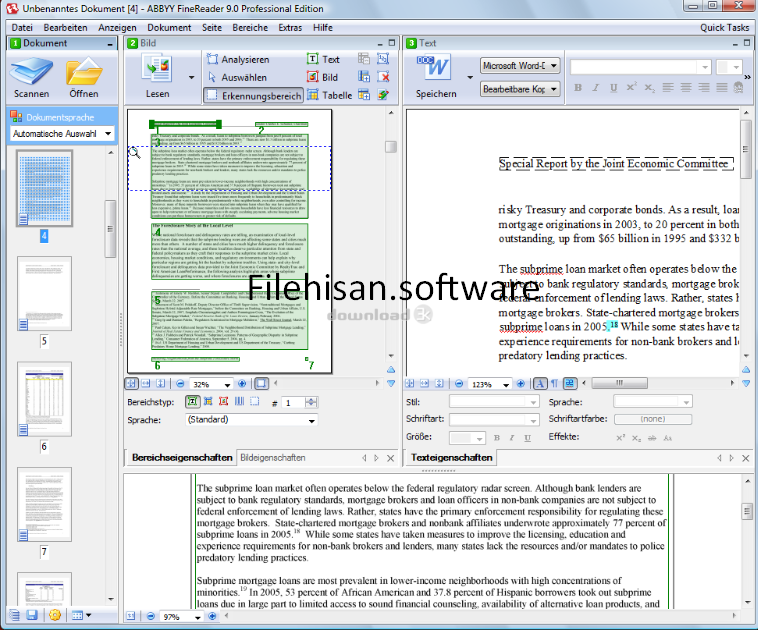
Task: Click the area number input field
Action: 294,402
